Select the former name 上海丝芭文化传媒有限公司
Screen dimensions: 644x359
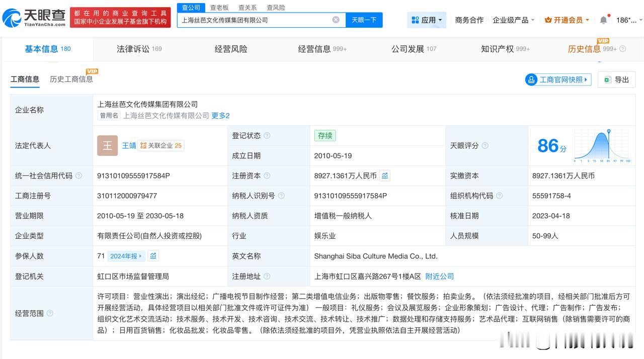pyautogui.click(x=166, y=115)
